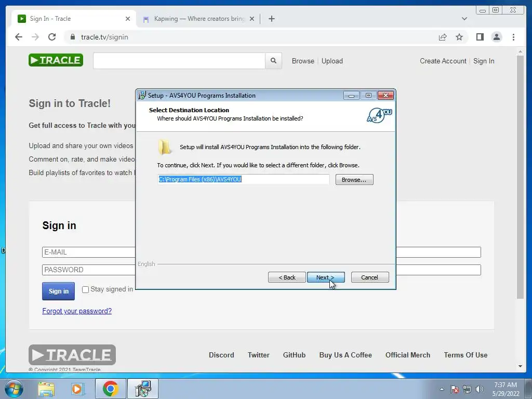Click Browse to choose a different folder
532x399 pixels.
pos(354,179)
